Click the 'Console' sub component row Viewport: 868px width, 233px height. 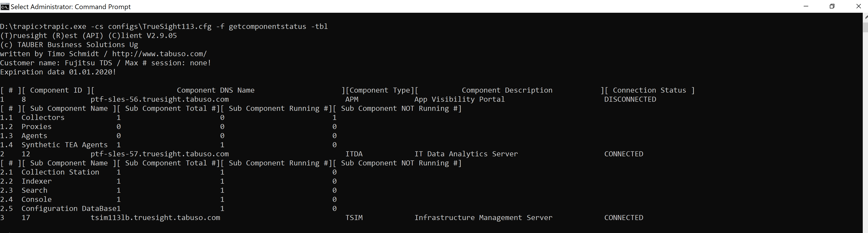168,199
